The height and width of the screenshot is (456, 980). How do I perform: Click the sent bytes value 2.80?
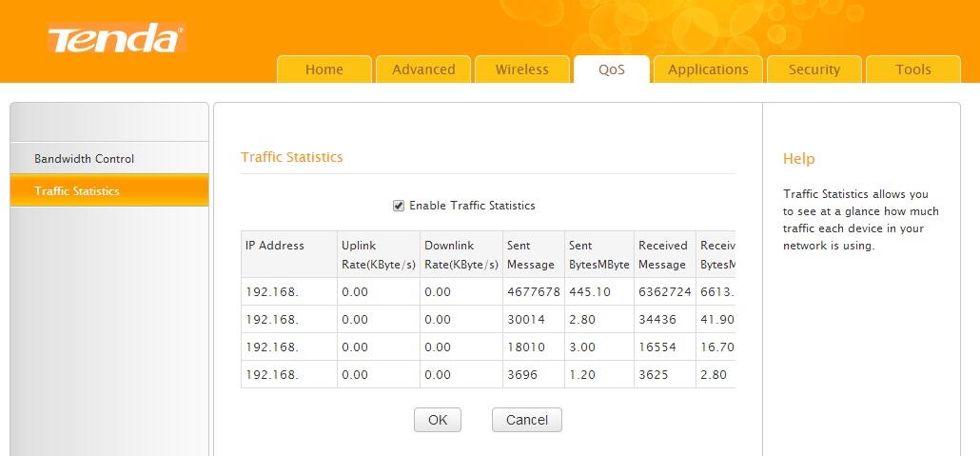tap(582, 320)
